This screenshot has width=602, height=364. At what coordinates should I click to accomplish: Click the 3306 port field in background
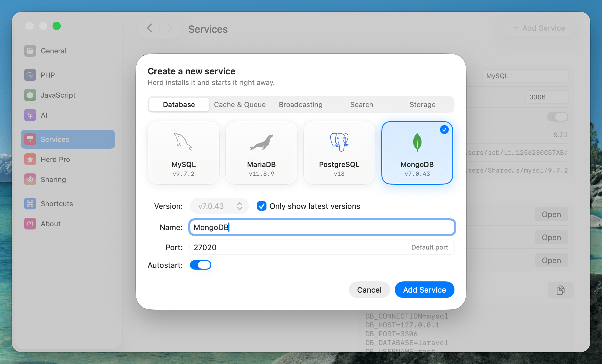pos(547,97)
